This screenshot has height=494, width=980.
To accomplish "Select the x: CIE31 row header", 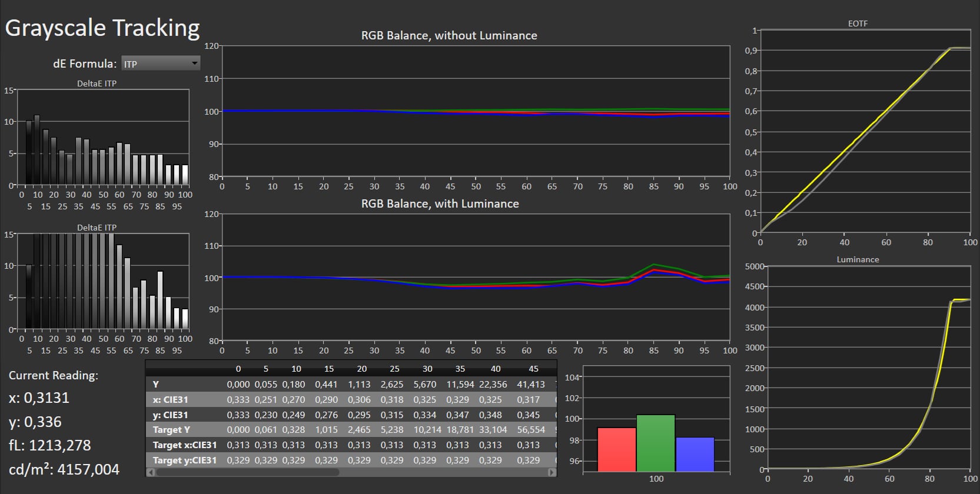I will pos(170,399).
